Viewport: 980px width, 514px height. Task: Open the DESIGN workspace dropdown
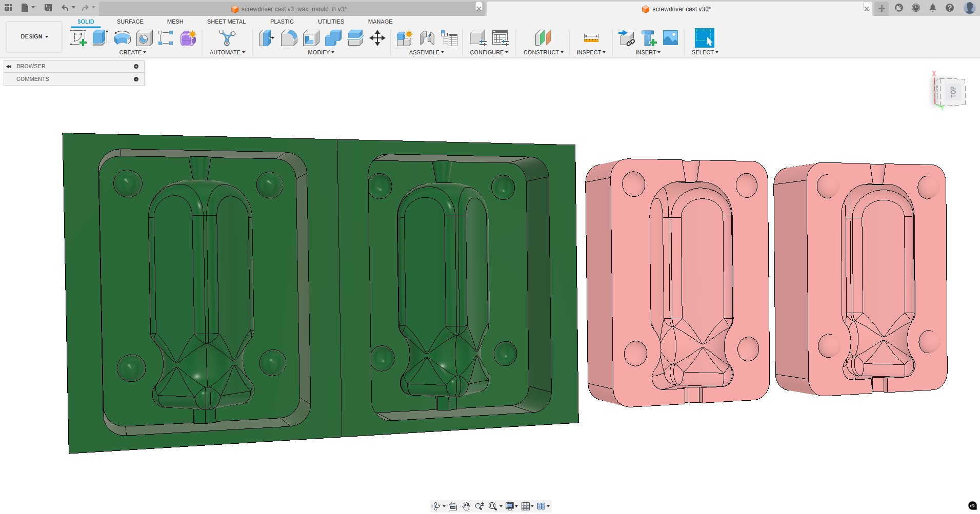(34, 37)
